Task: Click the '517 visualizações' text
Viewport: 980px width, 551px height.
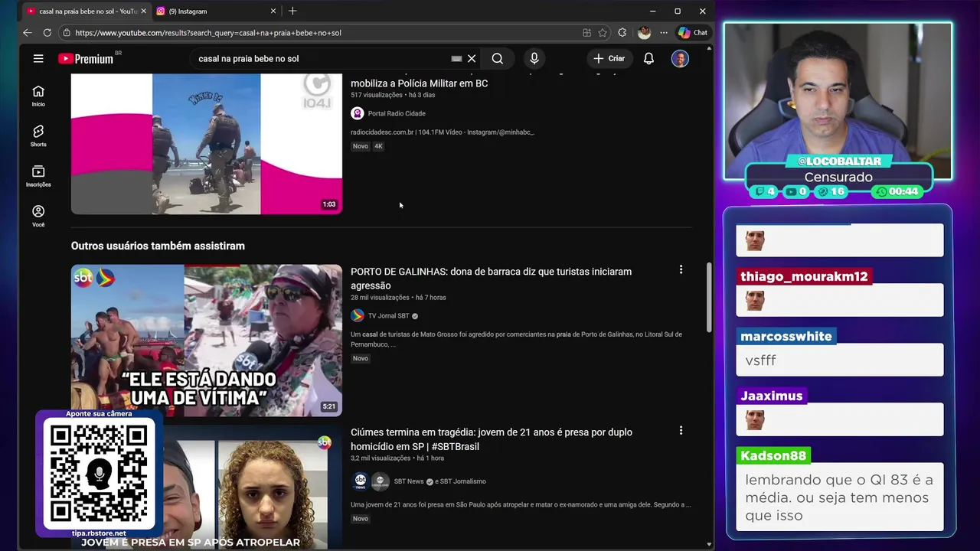Action: 376,95
